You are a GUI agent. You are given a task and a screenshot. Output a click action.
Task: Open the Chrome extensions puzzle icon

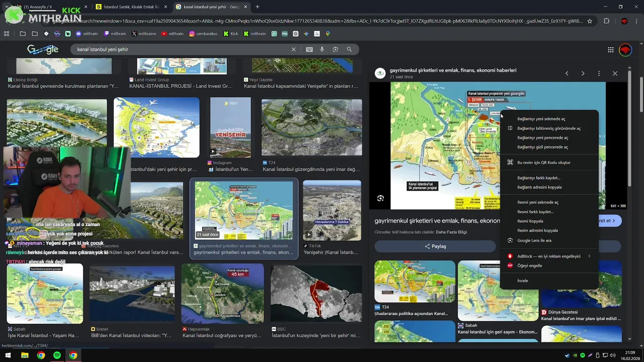pyautogui.click(x=606, y=21)
